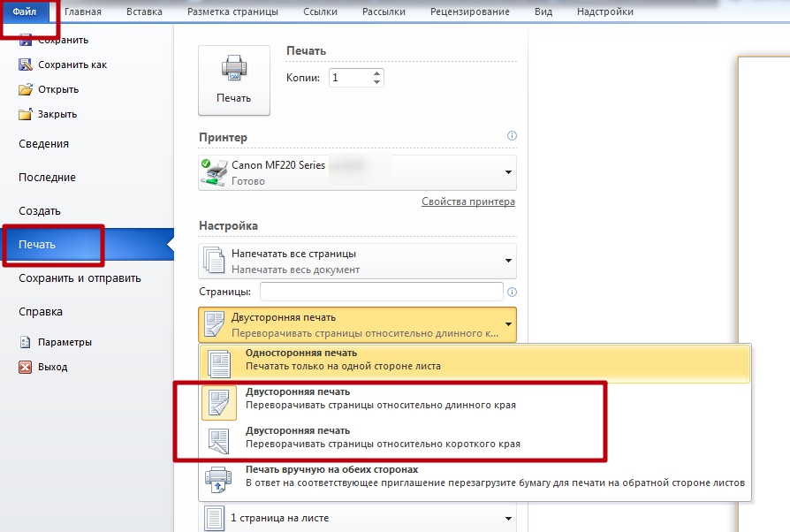Viewport: 790px width, 532px height.
Task: Switch to the Разметка страницы ribbon tab
Action: click(232, 11)
